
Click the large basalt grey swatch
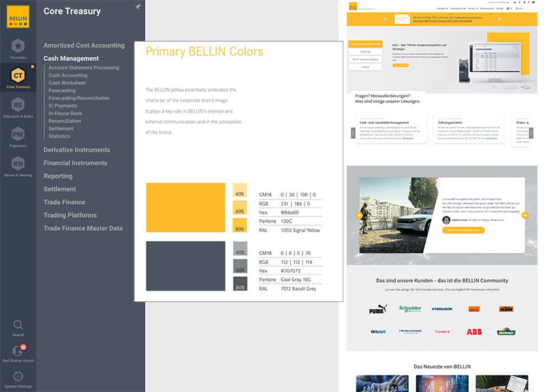coord(185,267)
